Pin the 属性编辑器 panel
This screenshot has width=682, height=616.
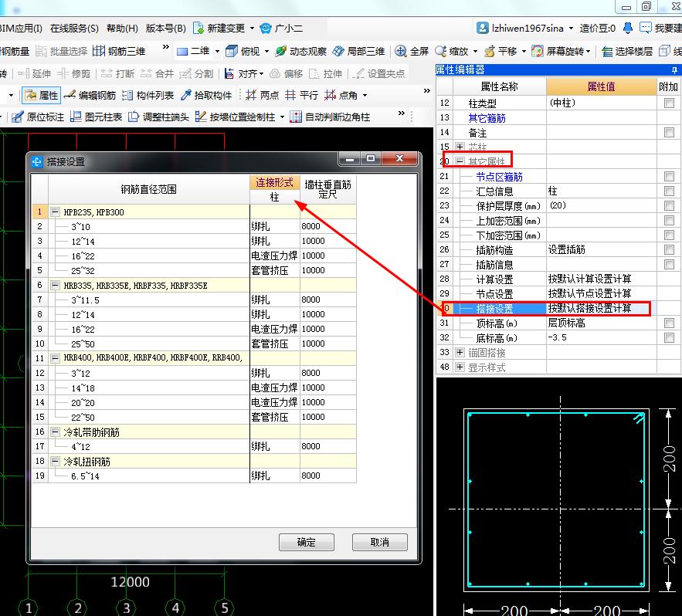pos(674,70)
